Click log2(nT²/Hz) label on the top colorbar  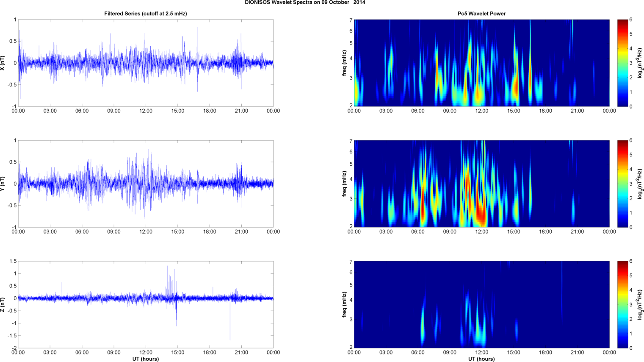[x=640, y=63]
